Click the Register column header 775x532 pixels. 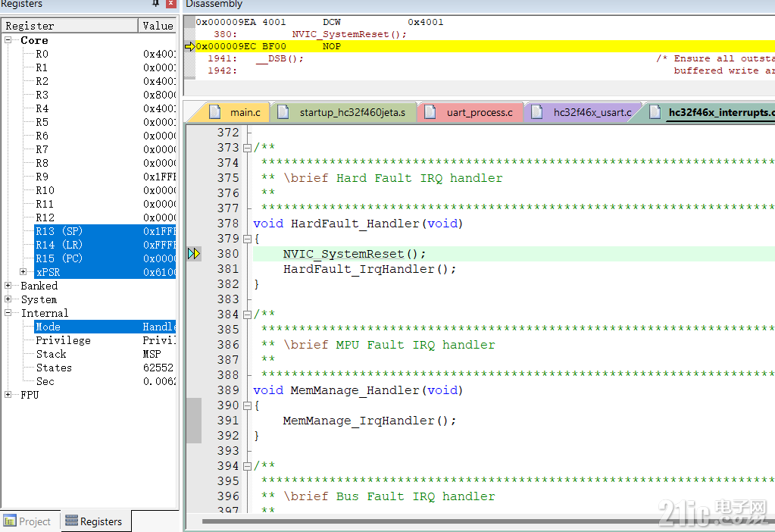tap(70, 26)
